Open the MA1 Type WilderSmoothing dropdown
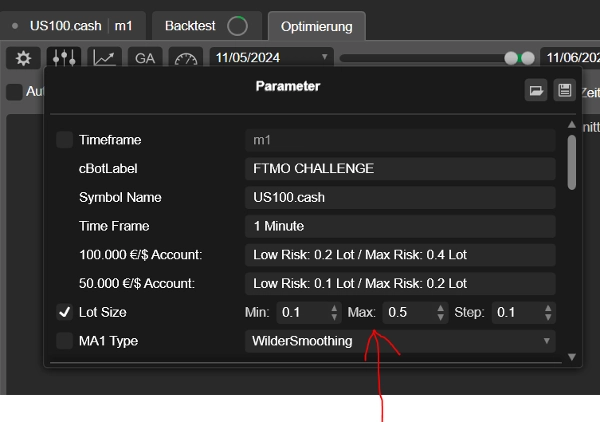 click(400, 341)
